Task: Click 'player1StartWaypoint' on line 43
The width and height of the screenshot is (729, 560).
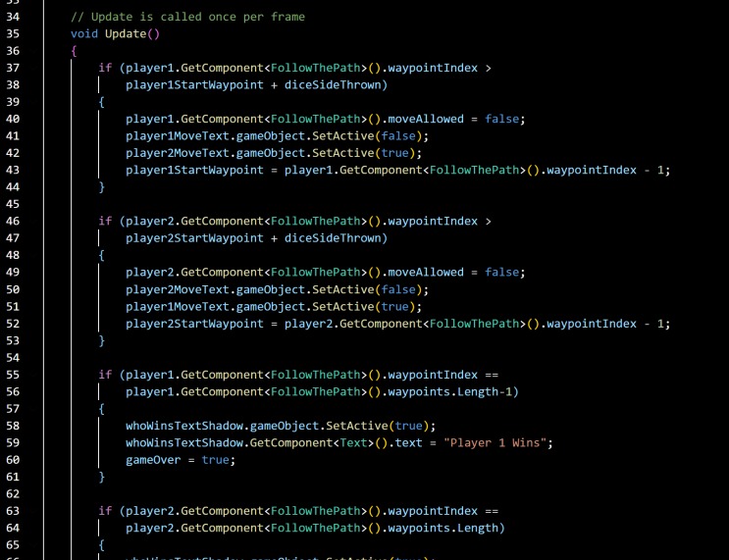Action: (x=194, y=170)
